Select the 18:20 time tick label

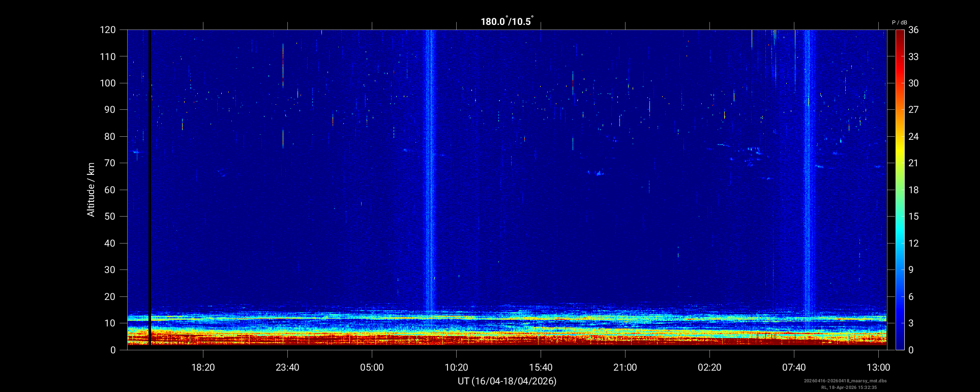coord(203,367)
